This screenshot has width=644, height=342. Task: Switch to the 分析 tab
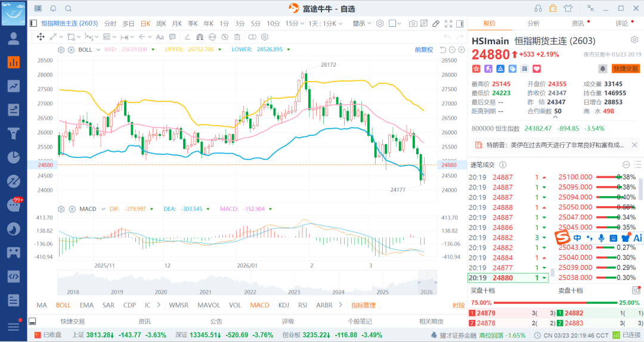(533, 23)
